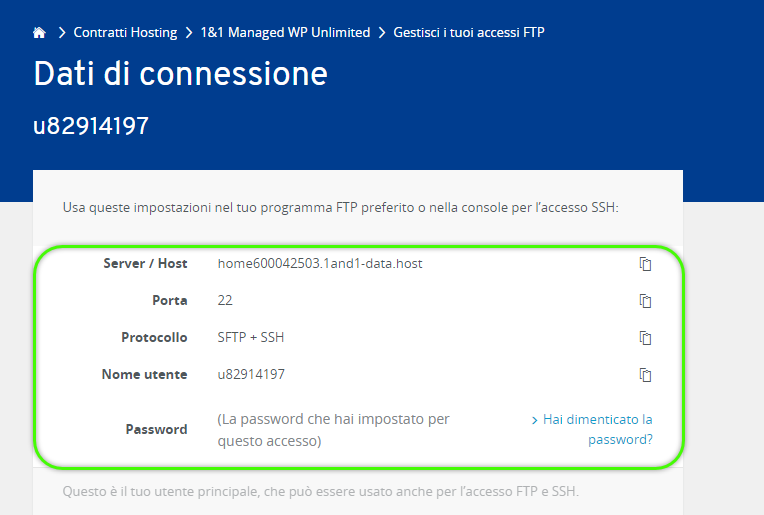Copy the Nome utente value
The height and width of the screenshot is (515, 764).
coord(645,375)
